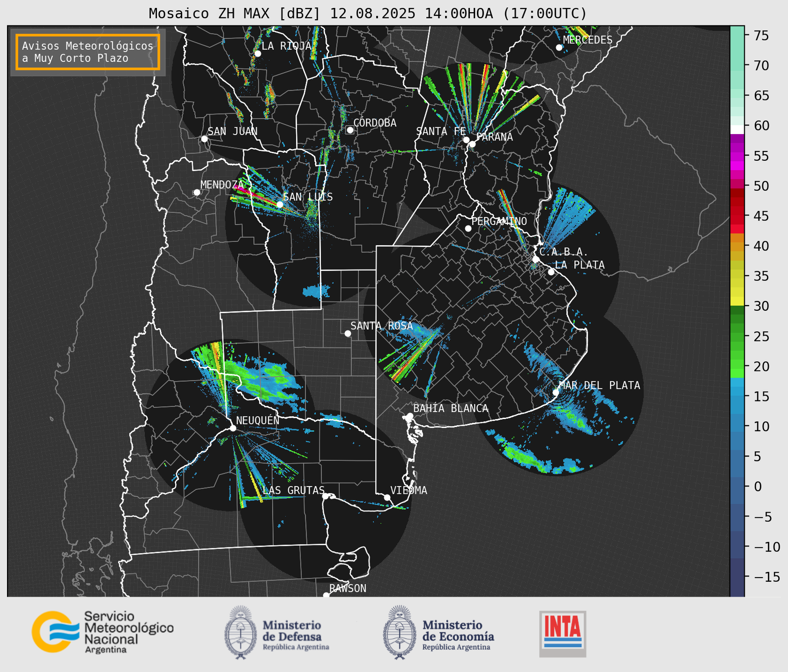Select the CÓRDOBA city marker
This screenshot has height=672, width=788.
(350, 130)
